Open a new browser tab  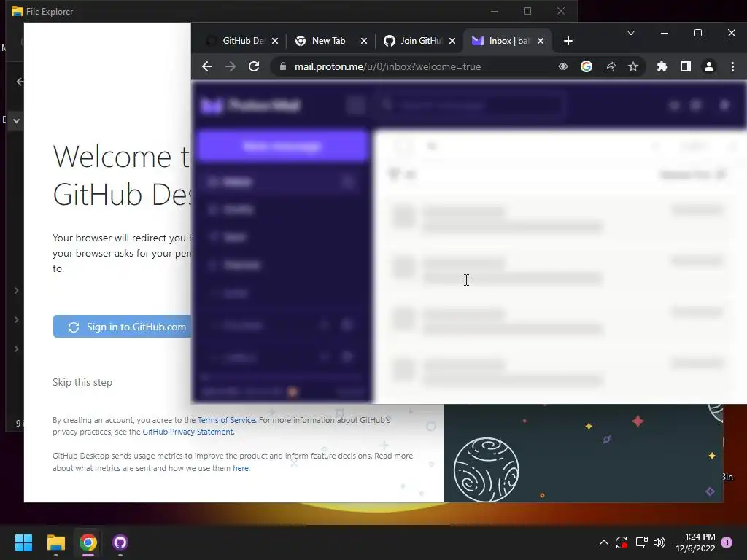pyautogui.click(x=568, y=41)
